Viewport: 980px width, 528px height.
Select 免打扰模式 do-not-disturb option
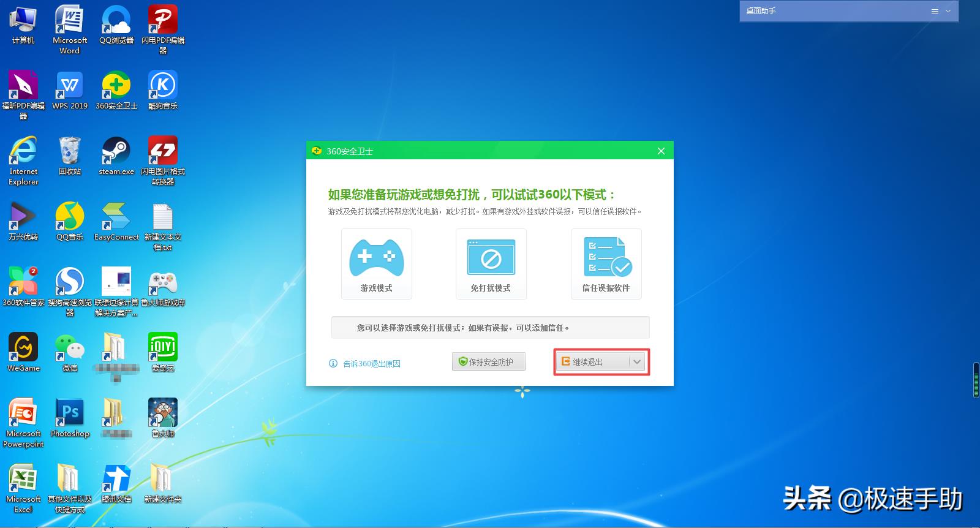point(491,264)
